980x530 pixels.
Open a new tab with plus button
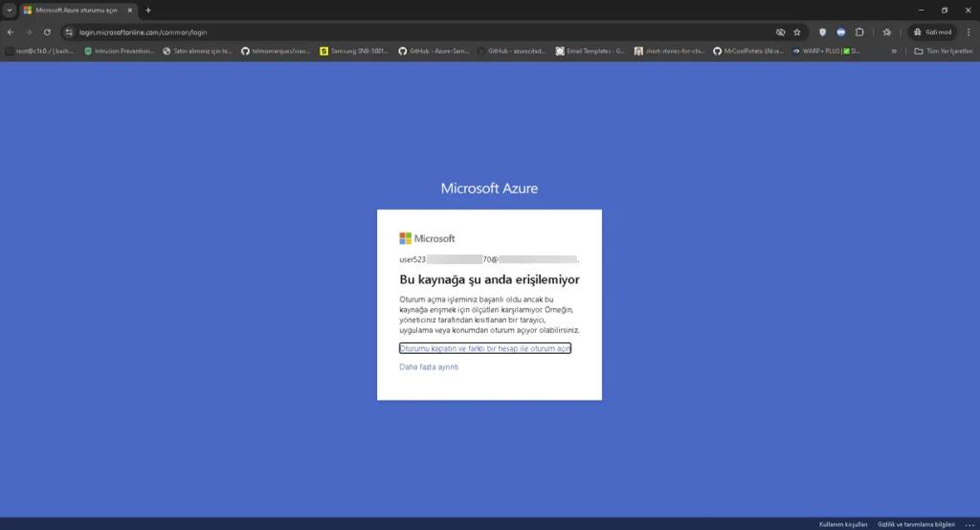coord(148,10)
